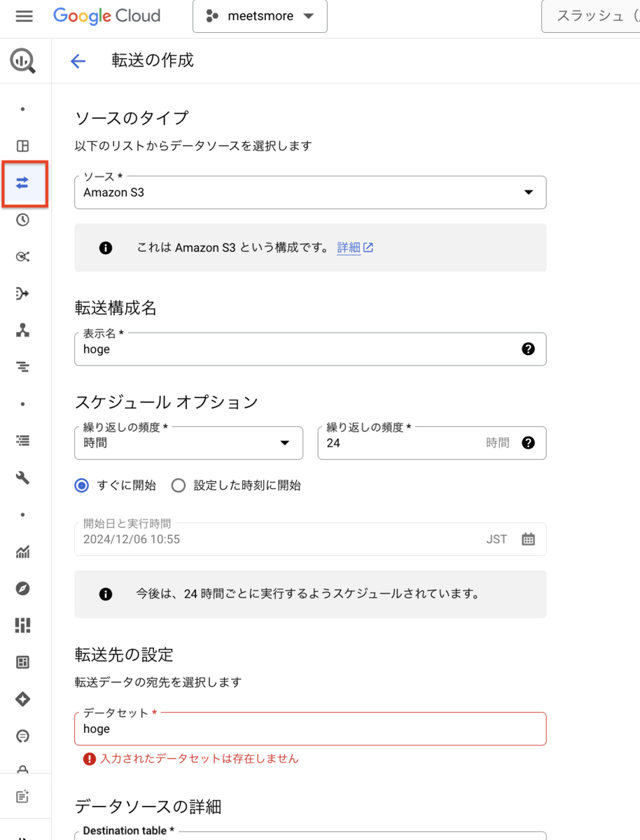Click the speech bubble icon in sidebar
The image size is (640, 840).
pyautogui.click(x=23, y=736)
